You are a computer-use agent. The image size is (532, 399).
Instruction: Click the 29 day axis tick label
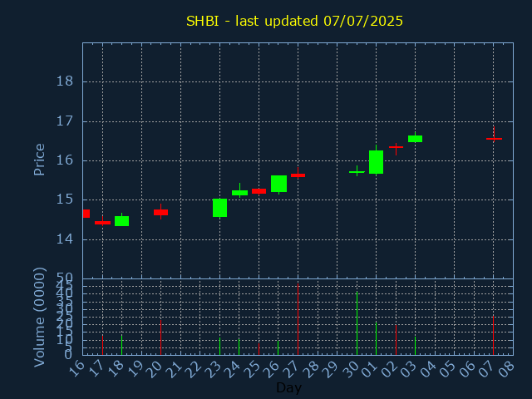click(x=331, y=368)
